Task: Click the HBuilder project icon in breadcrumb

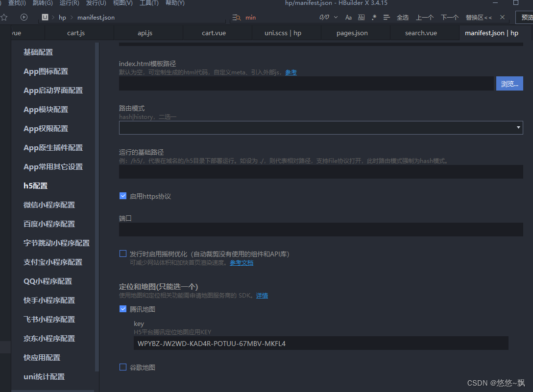Action: click(44, 17)
